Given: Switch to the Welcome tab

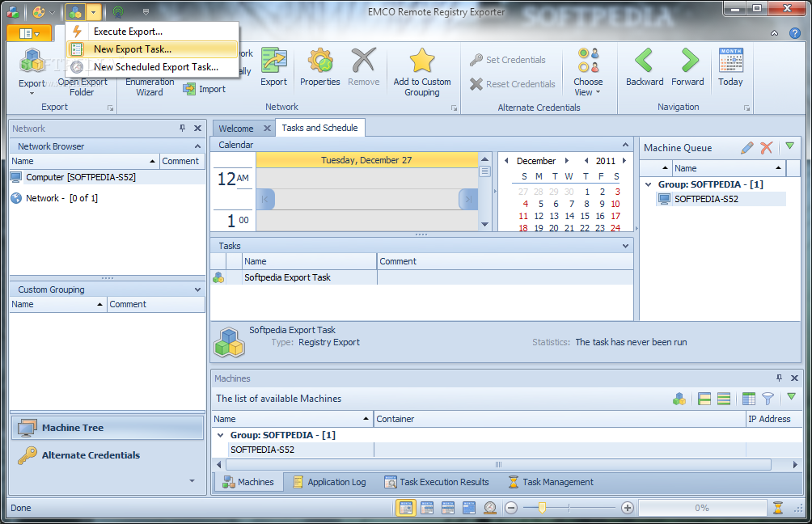Looking at the screenshot, I should tap(235, 129).
